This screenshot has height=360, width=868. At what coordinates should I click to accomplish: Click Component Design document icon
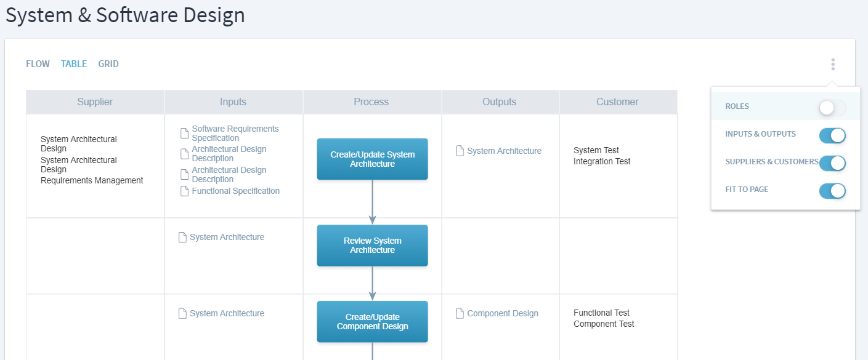tap(460, 314)
